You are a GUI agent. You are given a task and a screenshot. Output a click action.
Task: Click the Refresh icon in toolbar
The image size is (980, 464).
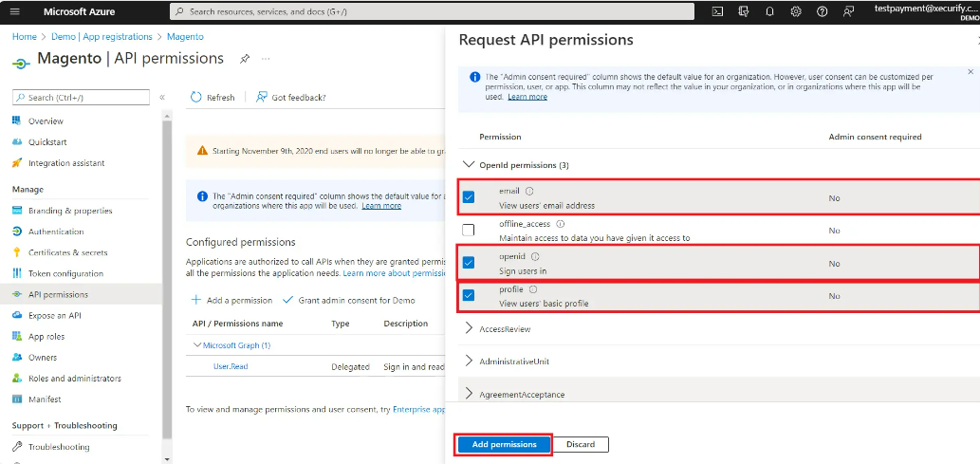[196, 97]
